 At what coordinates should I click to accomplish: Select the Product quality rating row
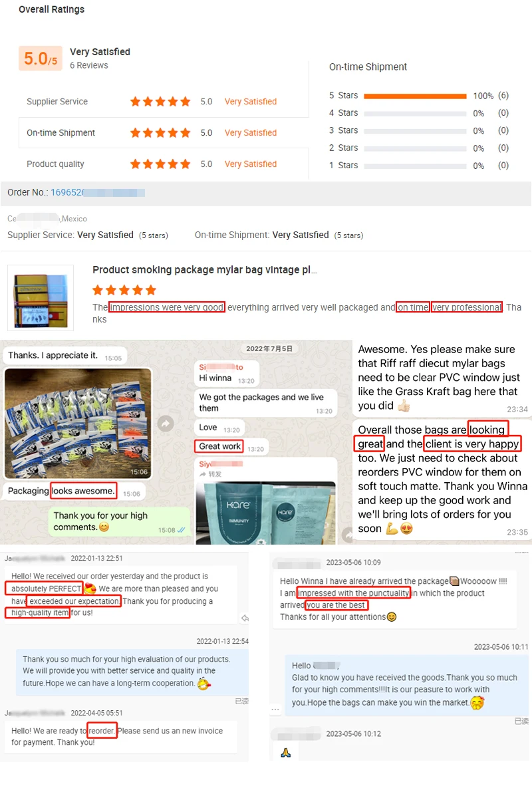[x=164, y=164]
